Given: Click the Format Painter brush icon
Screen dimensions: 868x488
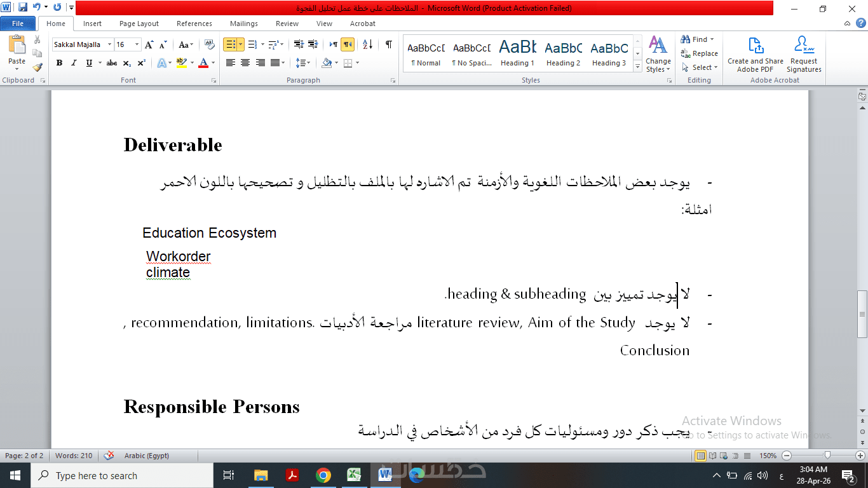Looking at the screenshot, I should 37,67.
